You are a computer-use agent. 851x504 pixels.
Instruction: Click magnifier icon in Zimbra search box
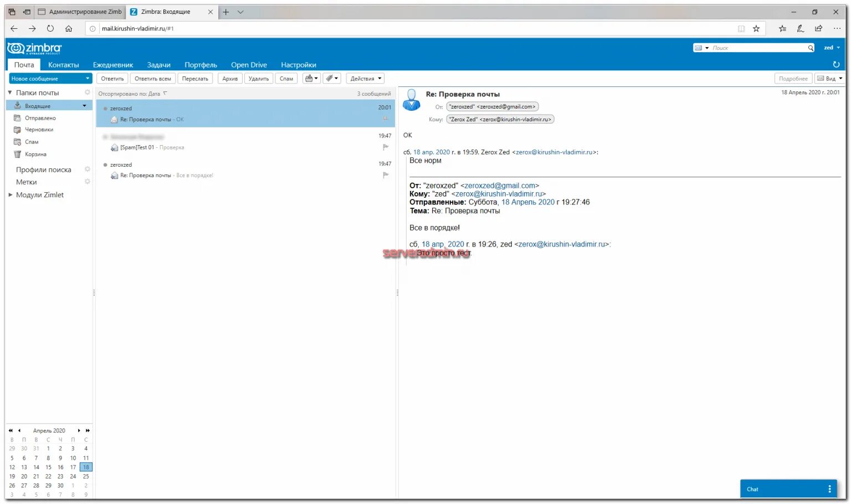point(811,48)
